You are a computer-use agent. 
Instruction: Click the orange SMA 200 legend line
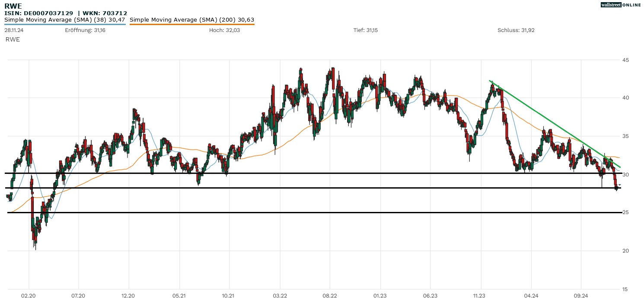tap(192, 24)
